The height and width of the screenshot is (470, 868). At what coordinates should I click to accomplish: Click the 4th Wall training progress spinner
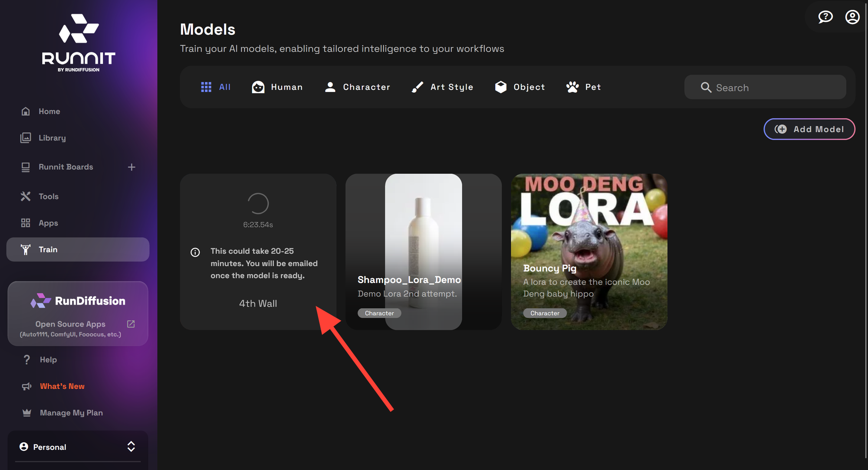click(x=258, y=204)
